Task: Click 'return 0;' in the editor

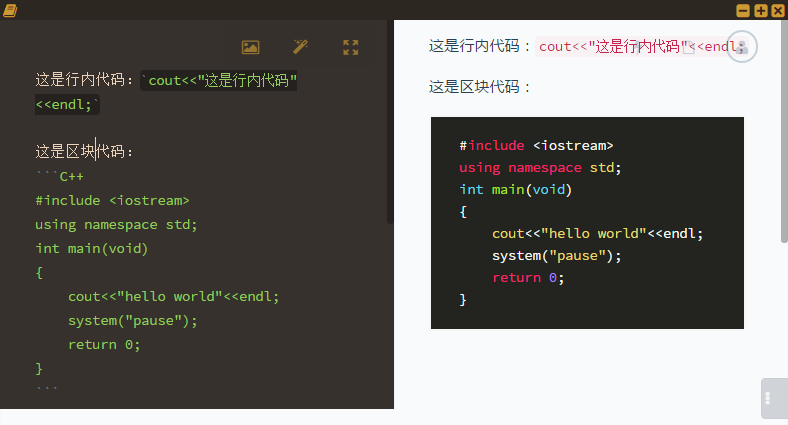Action: pyautogui.click(x=104, y=345)
